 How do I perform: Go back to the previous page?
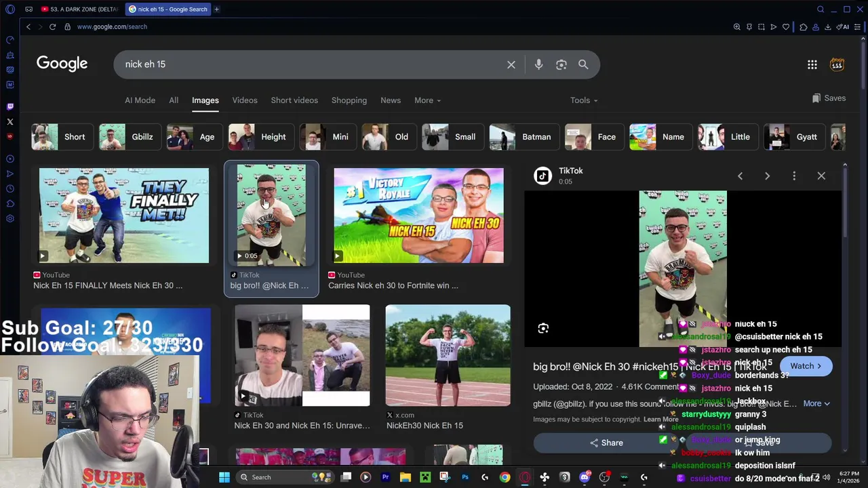point(28,26)
